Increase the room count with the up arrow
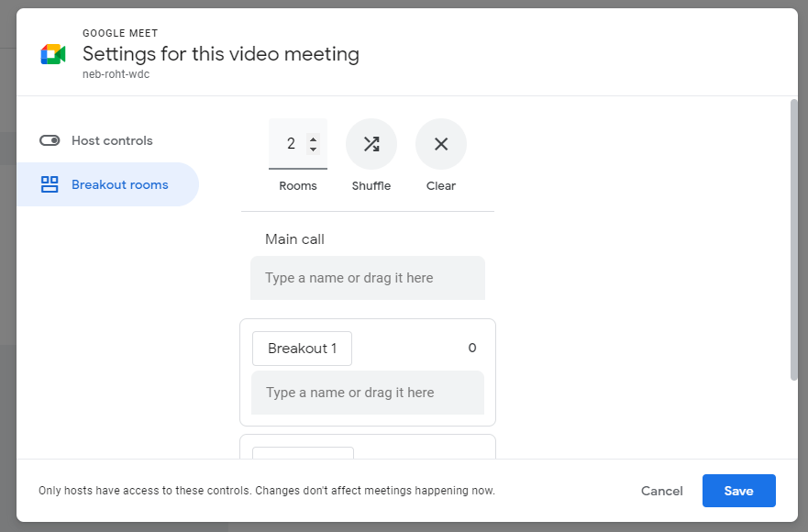Screen dimensions: 808x532 point(314,139)
